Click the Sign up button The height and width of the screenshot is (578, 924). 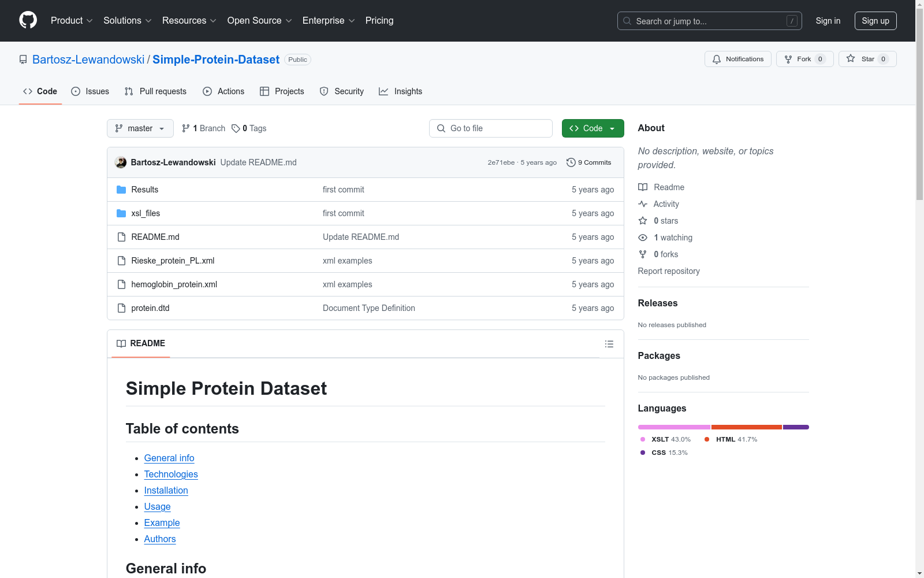point(875,21)
